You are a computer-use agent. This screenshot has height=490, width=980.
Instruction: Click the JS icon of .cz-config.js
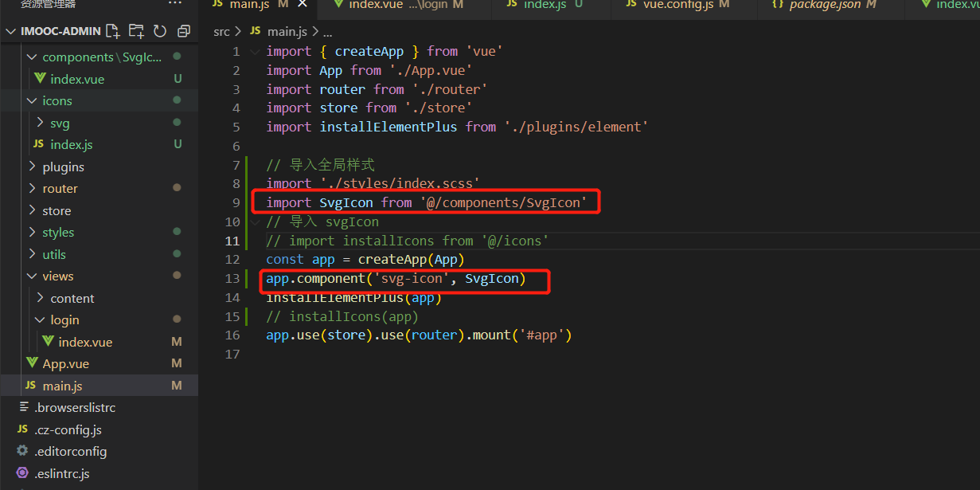coord(22,429)
